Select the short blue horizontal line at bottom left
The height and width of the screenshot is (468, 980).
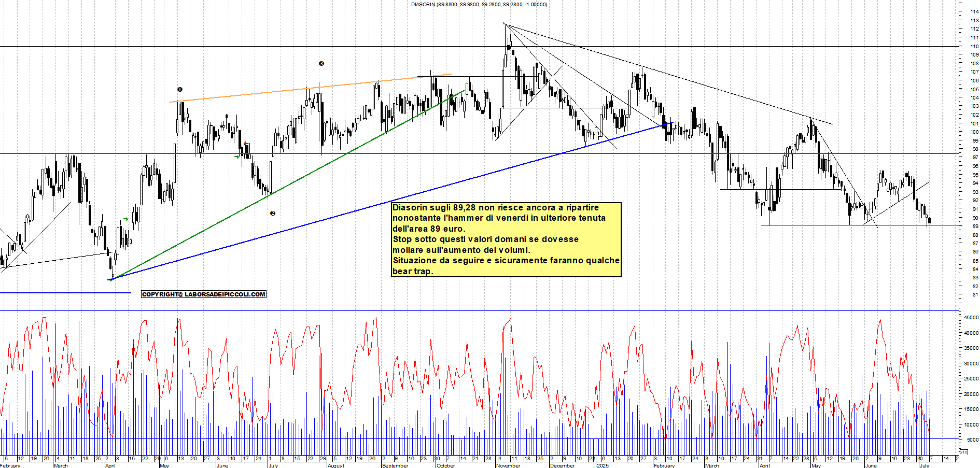pyautogui.click(x=65, y=293)
